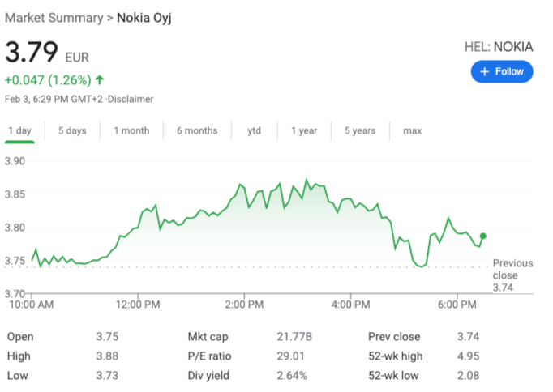Click the HEL: NOKIA ticker label
Viewport: 553px width, 392px height.
tap(499, 46)
